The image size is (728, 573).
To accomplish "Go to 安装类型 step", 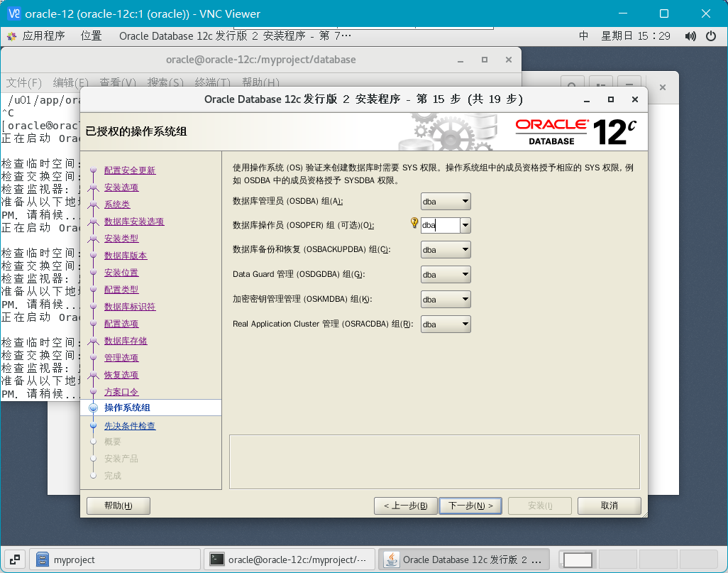I will [121, 239].
